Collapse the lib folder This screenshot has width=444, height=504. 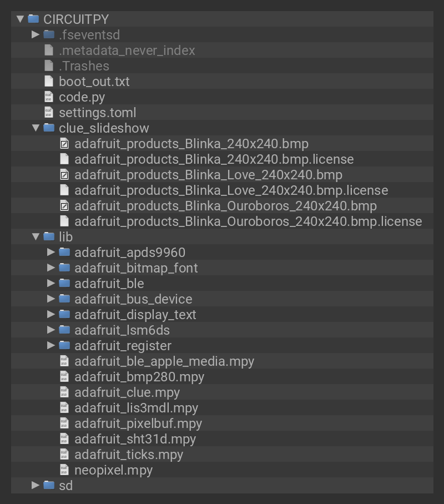(36, 237)
